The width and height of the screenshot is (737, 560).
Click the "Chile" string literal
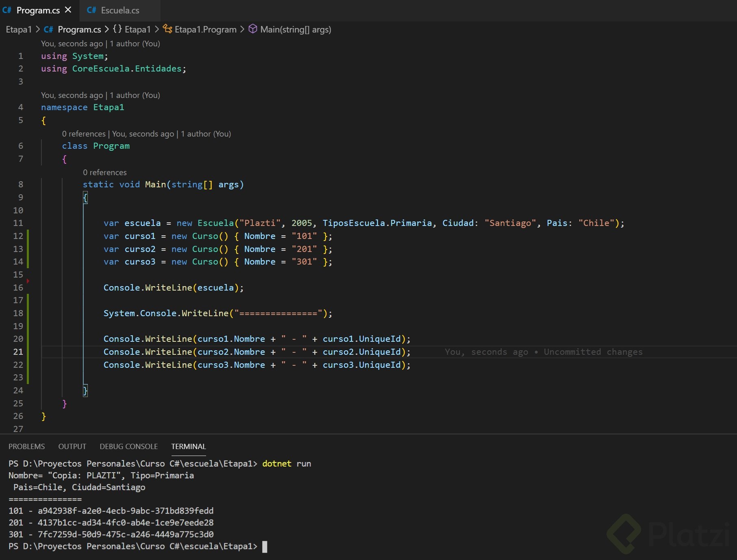596,223
